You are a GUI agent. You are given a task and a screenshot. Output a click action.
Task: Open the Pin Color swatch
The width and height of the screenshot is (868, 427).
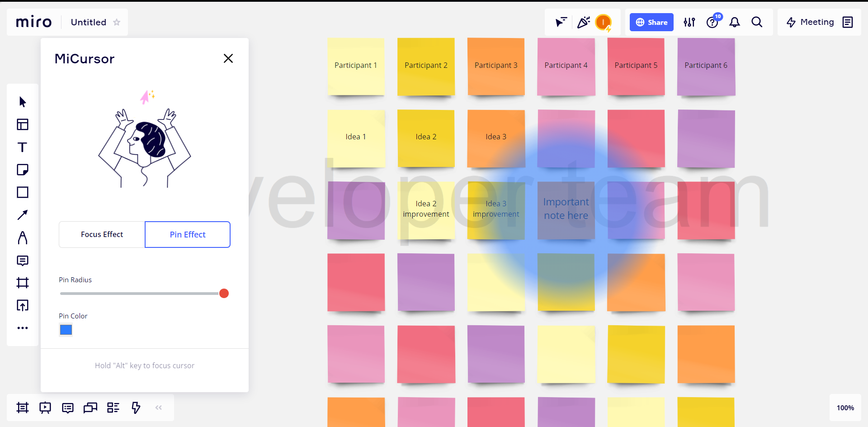pos(66,330)
